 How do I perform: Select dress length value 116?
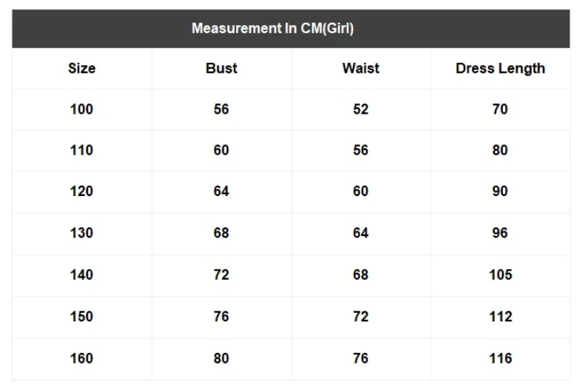(x=500, y=358)
